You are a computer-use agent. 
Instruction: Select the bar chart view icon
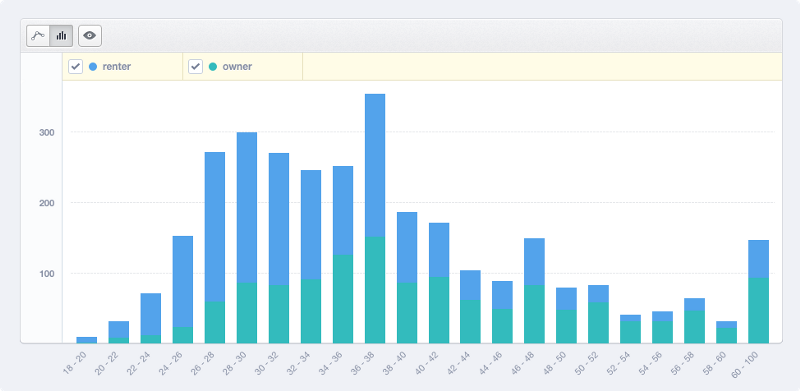point(61,36)
